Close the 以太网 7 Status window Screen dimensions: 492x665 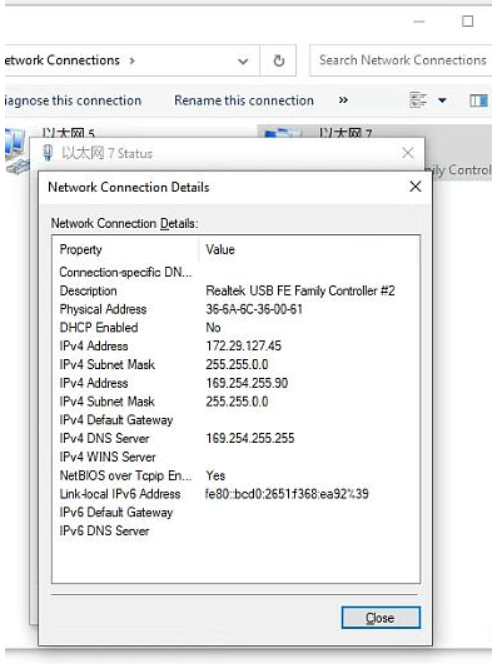(x=408, y=153)
